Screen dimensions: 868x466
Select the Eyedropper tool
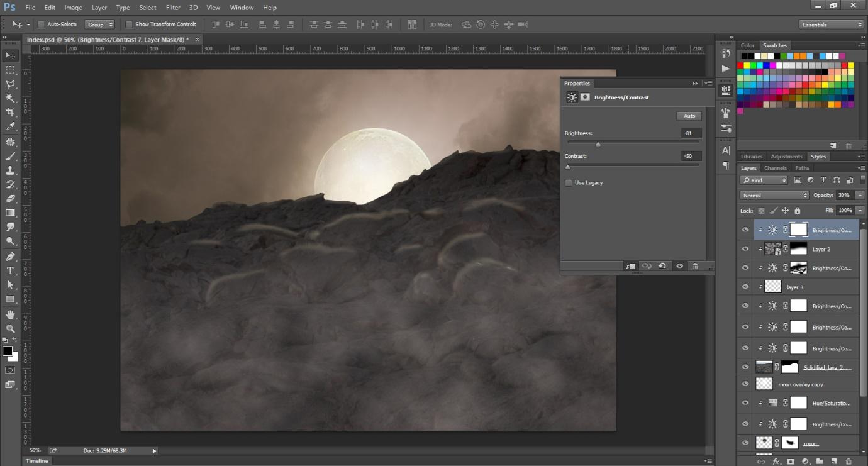[10, 126]
